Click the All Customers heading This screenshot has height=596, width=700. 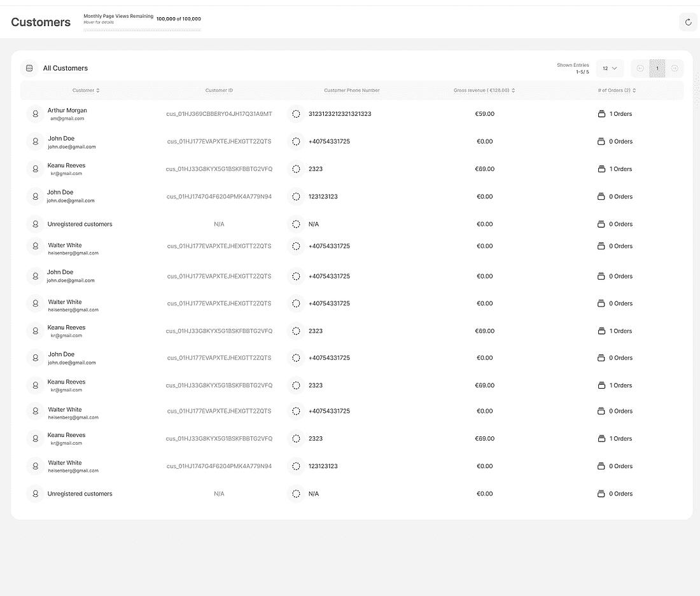point(65,68)
